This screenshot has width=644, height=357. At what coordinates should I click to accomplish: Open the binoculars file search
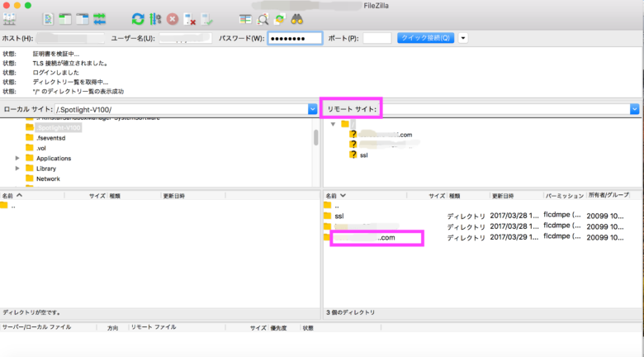(x=297, y=19)
